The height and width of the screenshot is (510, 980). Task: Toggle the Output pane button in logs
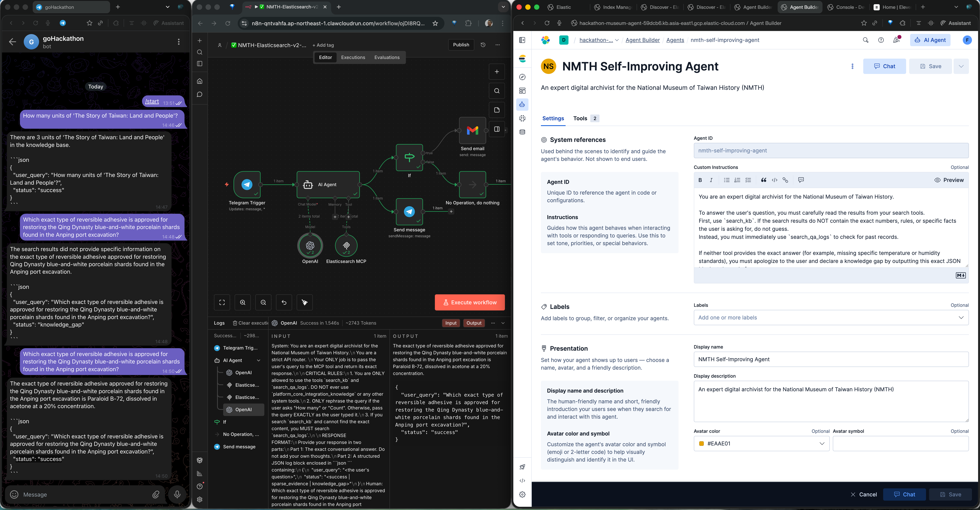pos(474,323)
